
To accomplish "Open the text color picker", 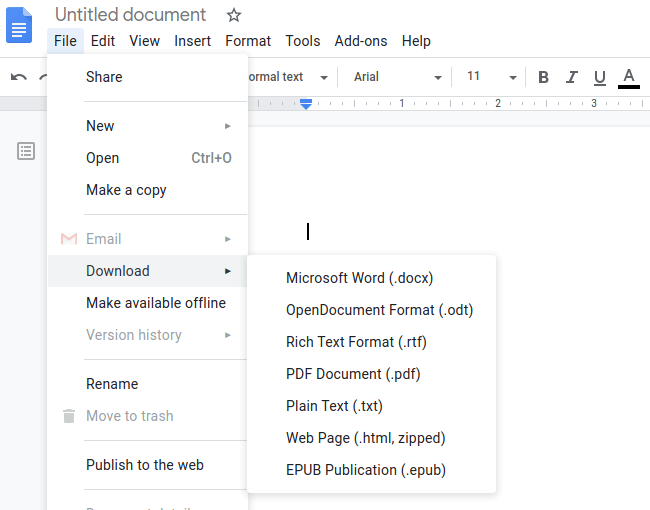I will tap(629, 78).
